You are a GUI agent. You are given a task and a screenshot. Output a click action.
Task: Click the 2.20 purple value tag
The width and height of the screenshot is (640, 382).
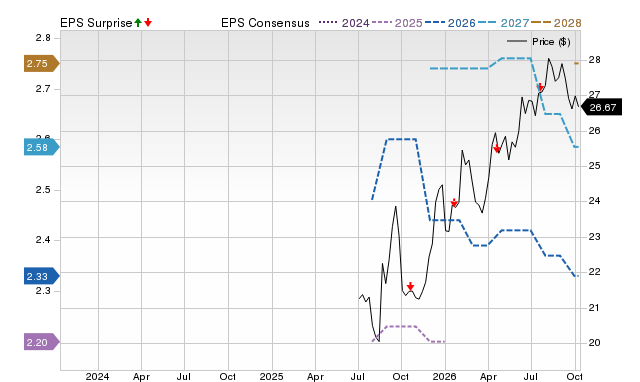click(x=42, y=342)
